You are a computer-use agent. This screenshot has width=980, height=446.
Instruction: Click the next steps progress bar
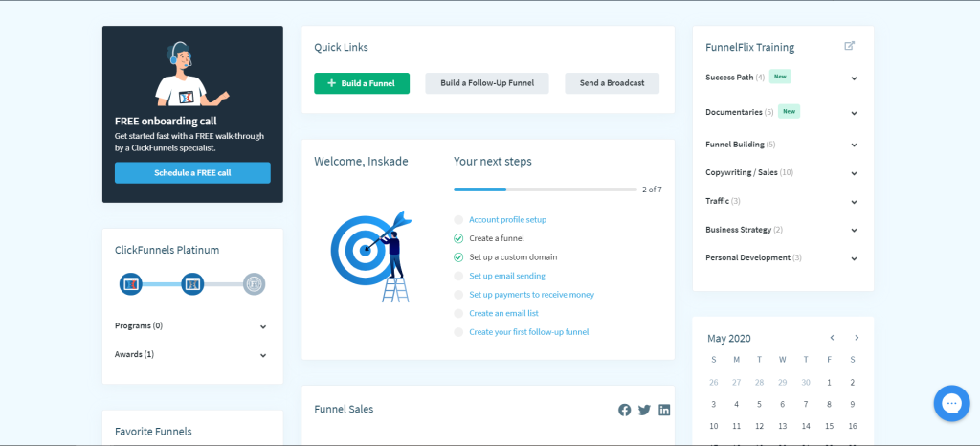[x=545, y=190]
